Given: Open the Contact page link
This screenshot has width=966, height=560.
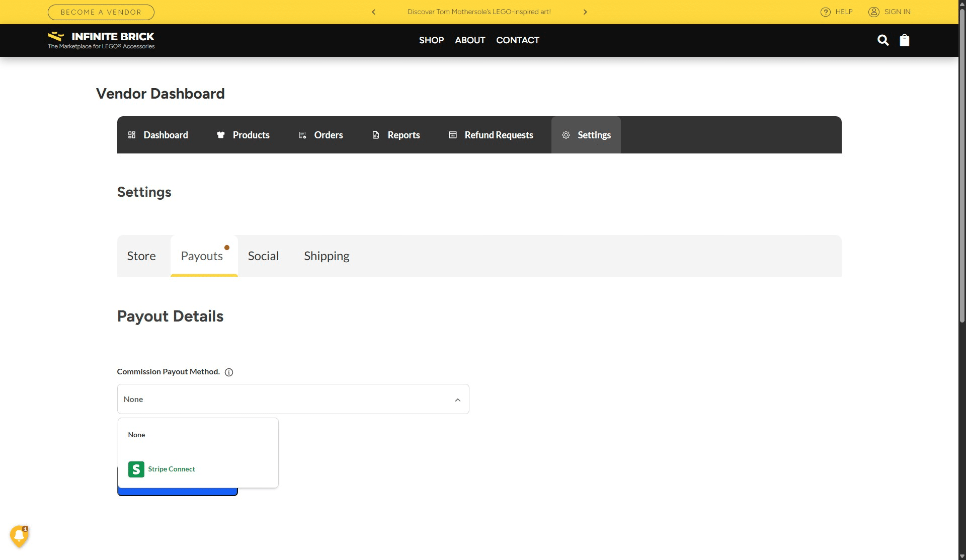Looking at the screenshot, I should coord(517,40).
